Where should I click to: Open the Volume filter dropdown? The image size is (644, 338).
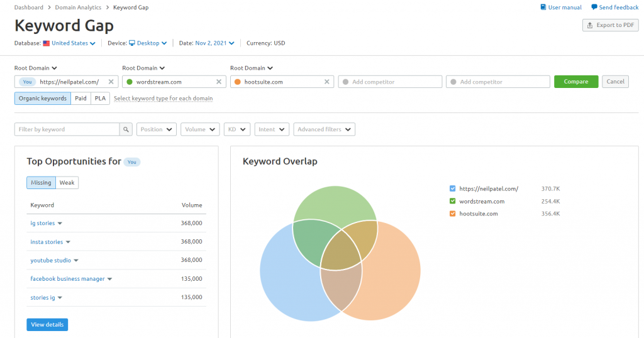coord(200,129)
